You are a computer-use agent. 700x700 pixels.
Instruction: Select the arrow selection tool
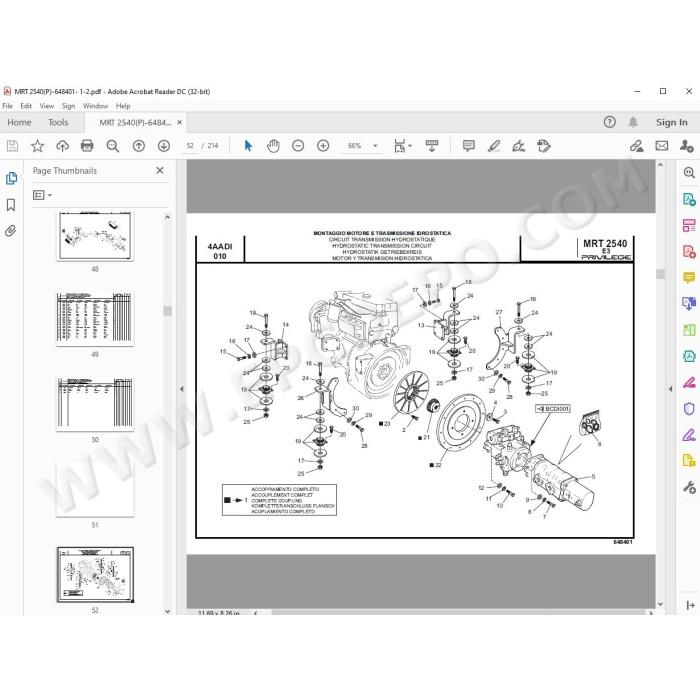tap(248, 146)
